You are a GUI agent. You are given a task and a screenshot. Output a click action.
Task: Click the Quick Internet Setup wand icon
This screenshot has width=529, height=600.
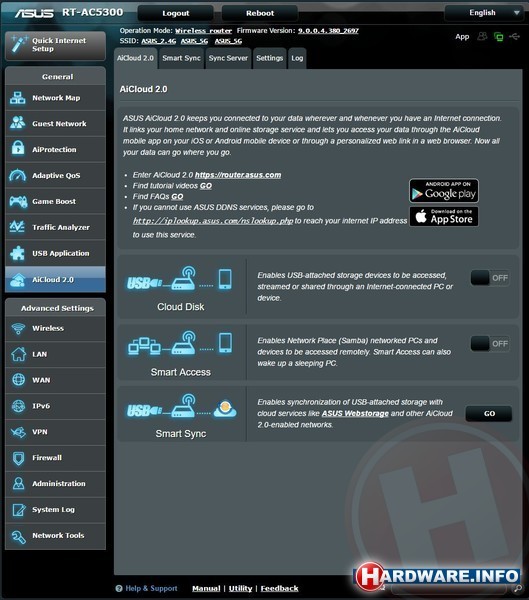[19, 44]
